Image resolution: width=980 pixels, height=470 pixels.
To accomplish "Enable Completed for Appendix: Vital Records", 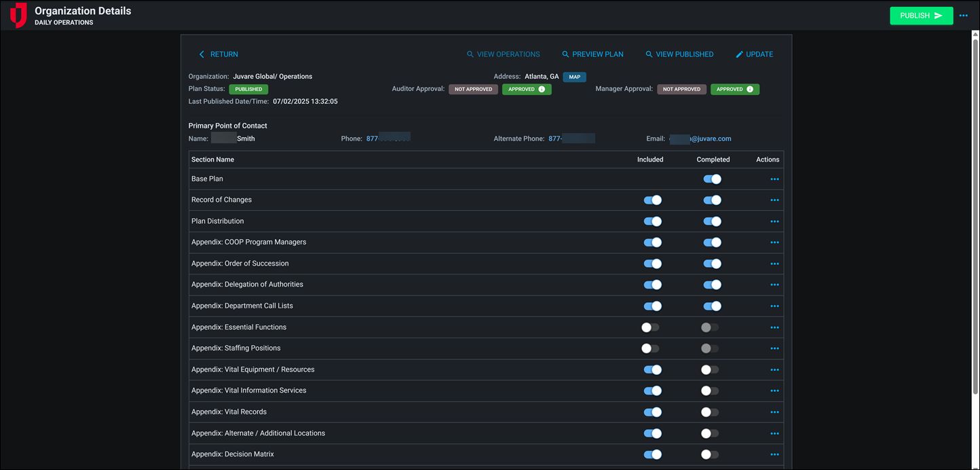I will click(x=710, y=412).
